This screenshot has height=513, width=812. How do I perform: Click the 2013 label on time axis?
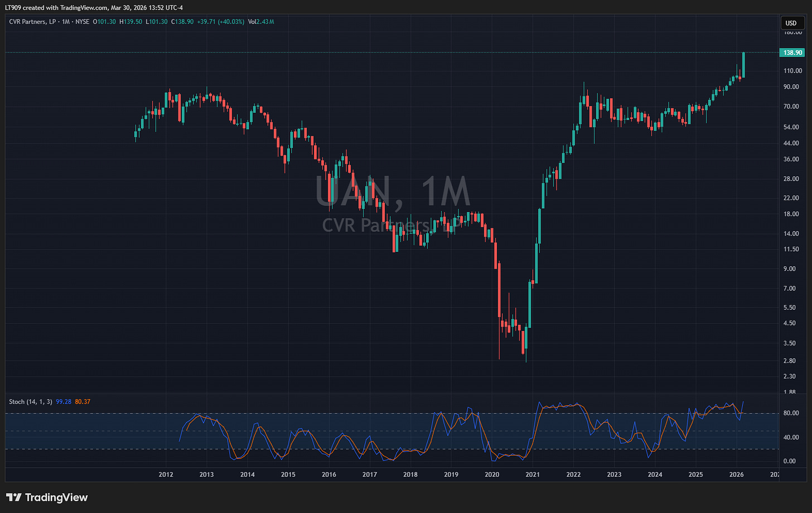point(206,474)
